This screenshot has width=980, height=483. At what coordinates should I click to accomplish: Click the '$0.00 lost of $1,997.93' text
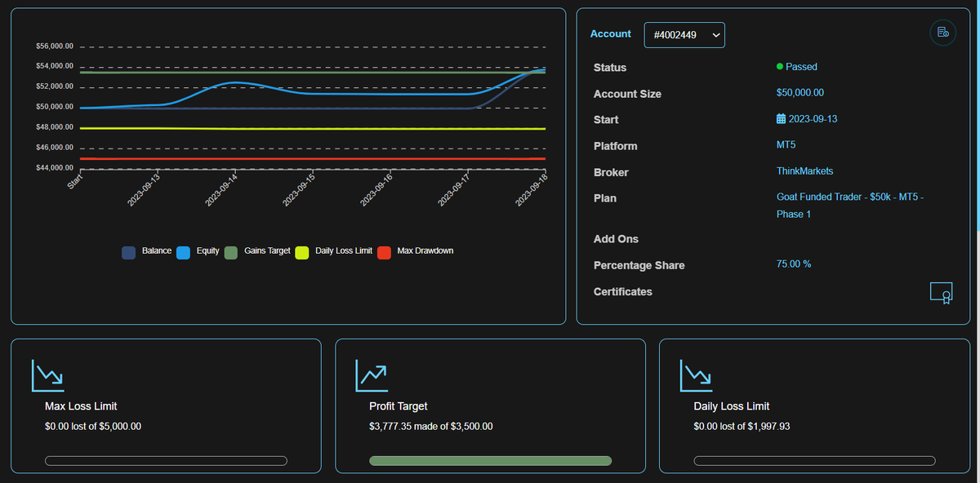click(742, 426)
